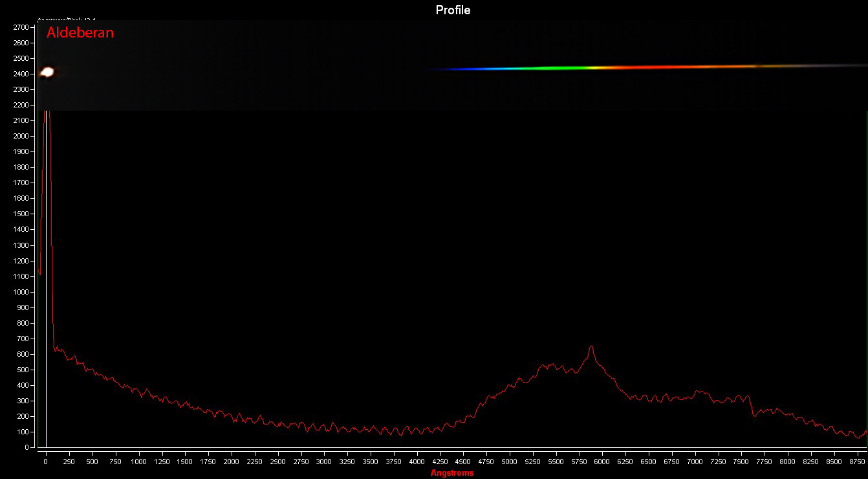868x479 pixels.
Task: Click the green section of the rainbow spectrum
Action: coord(547,68)
